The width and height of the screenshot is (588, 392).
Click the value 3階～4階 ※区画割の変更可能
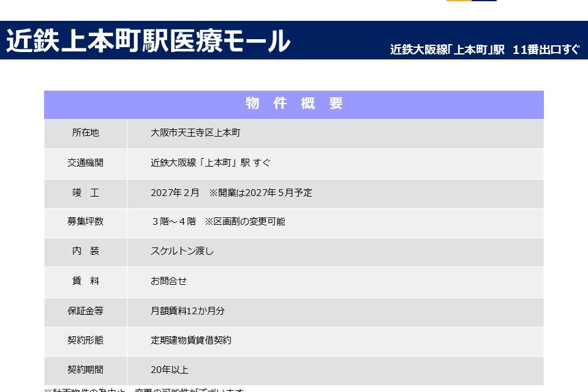point(218,221)
